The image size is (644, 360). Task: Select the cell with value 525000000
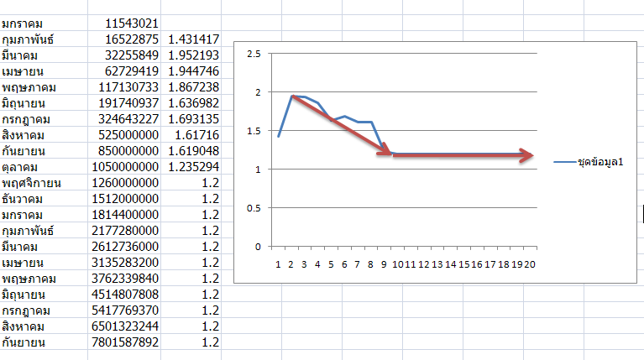coord(124,135)
